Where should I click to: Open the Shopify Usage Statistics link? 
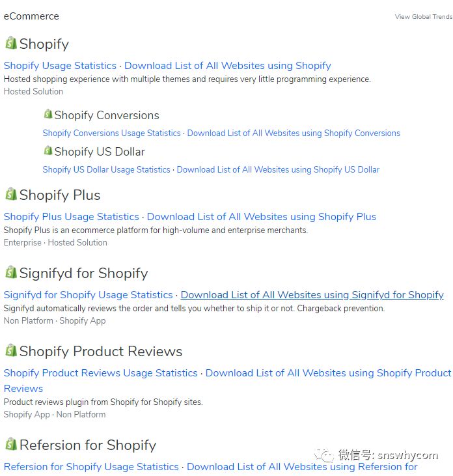(60, 66)
